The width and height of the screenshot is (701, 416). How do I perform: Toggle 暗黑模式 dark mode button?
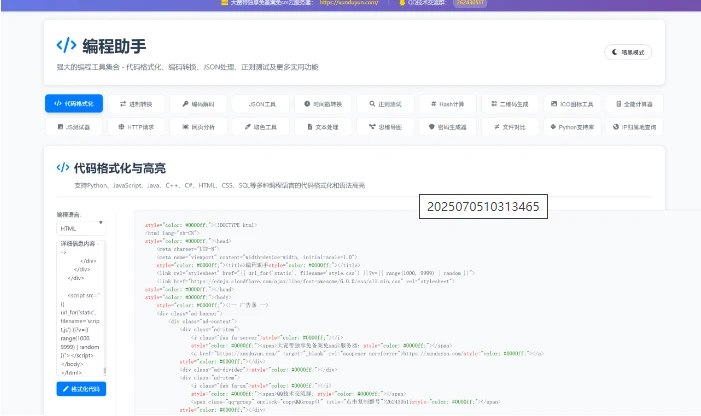tap(628, 52)
